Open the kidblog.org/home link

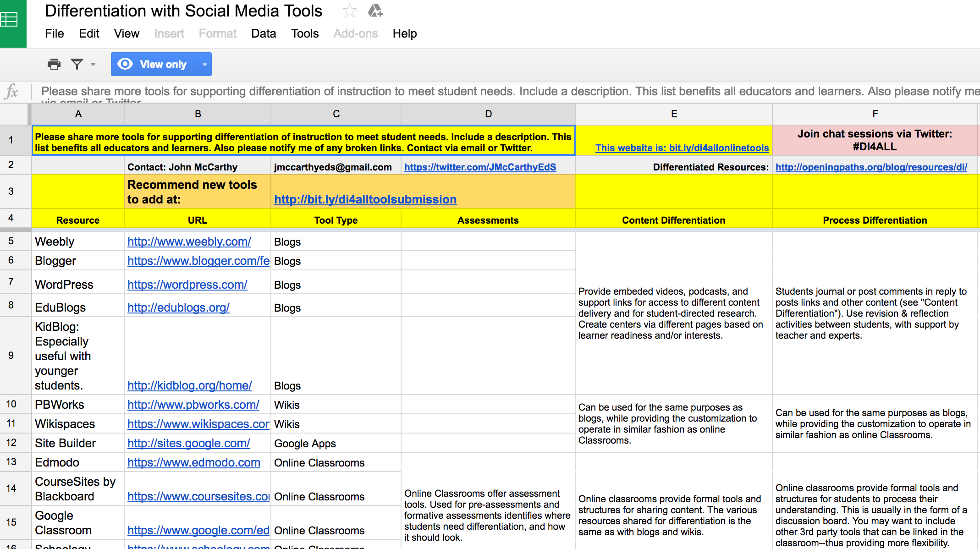point(189,385)
